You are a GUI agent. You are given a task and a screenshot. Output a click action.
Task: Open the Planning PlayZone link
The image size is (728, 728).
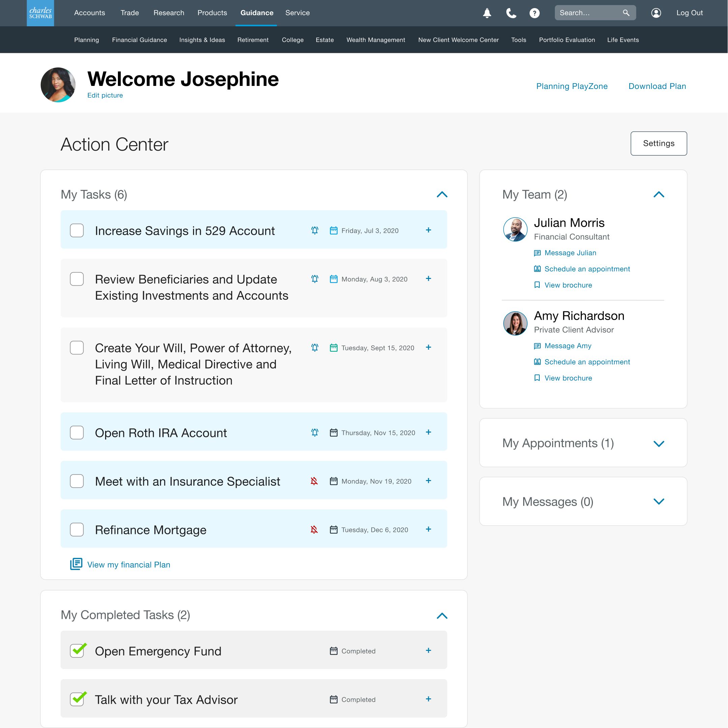pyautogui.click(x=572, y=86)
